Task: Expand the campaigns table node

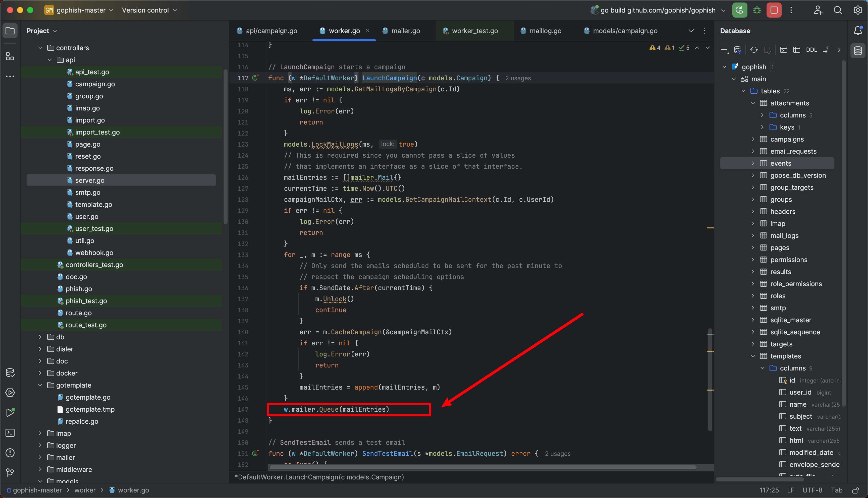Action: coord(753,139)
